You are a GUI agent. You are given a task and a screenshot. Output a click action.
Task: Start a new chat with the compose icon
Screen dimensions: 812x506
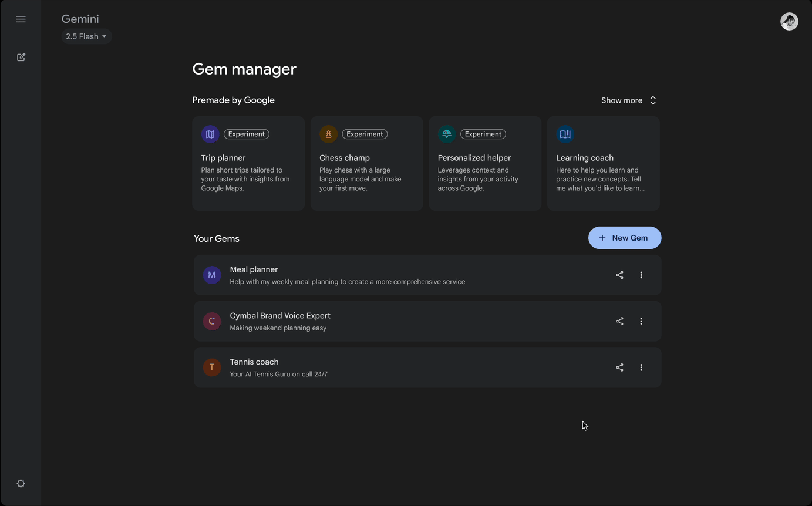tap(21, 57)
